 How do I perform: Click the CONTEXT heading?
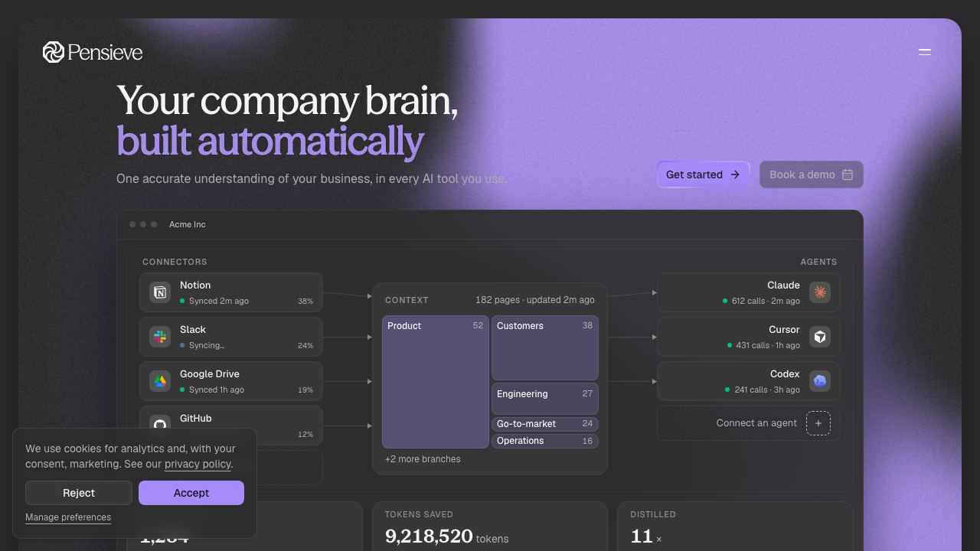point(407,300)
